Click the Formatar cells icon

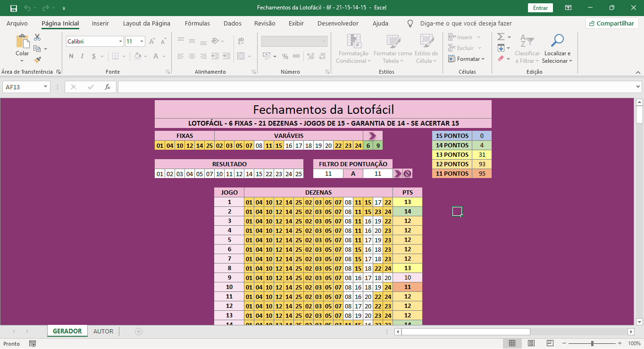tap(452, 59)
